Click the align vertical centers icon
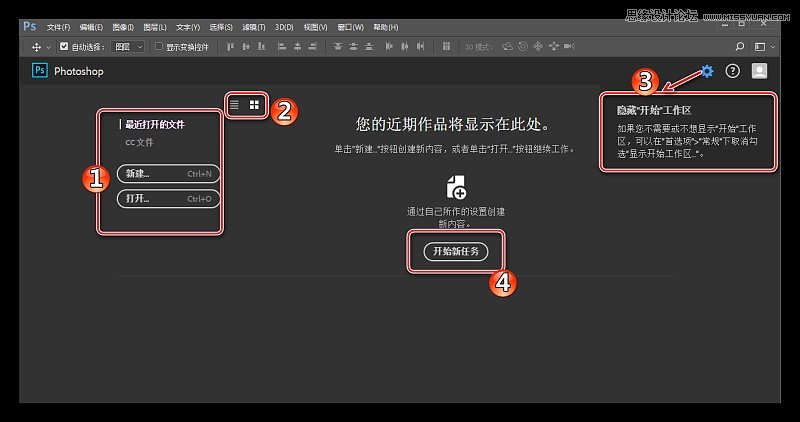 coord(246,46)
